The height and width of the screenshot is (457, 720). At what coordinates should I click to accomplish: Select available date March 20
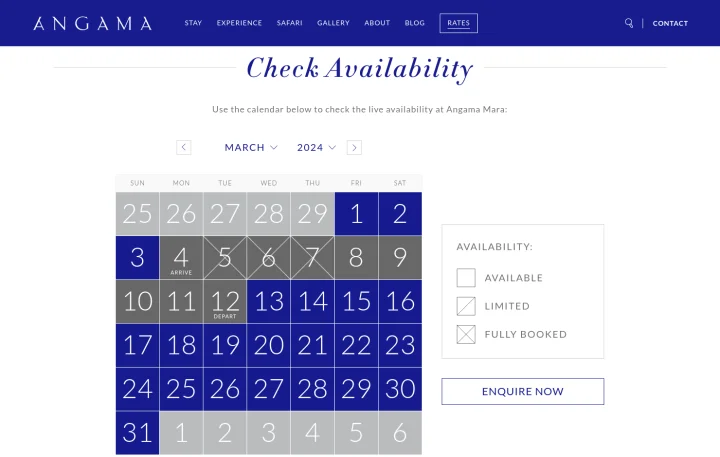point(269,345)
